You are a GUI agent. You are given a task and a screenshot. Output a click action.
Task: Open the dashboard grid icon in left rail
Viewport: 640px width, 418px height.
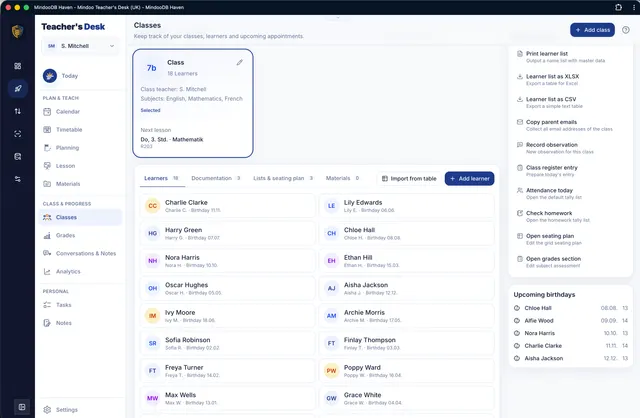pos(18,66)
